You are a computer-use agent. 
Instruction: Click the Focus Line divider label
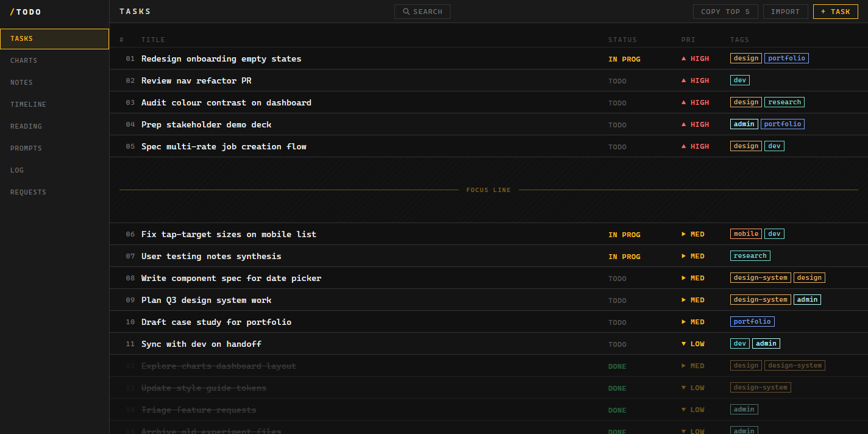pos(489,190)
